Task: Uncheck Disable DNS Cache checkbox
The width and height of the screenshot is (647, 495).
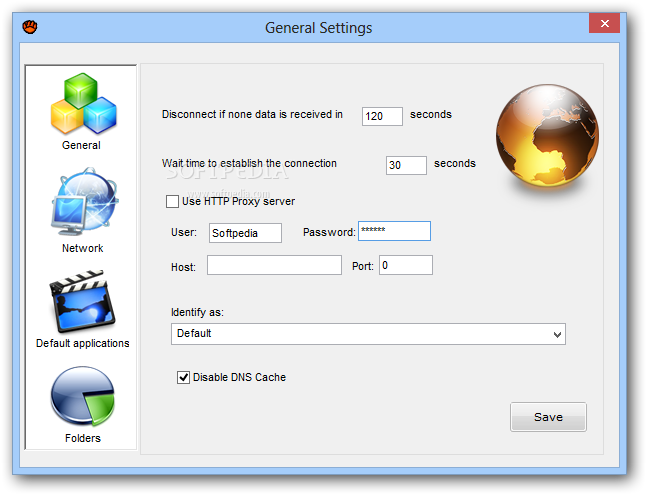Action: pyautogui.click(x=183, y=377)
